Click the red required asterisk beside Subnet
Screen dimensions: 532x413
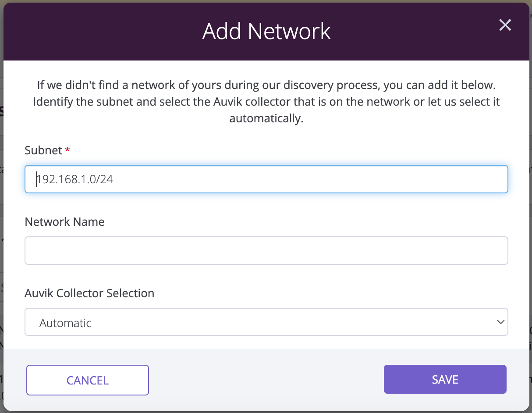tap(67, 151)
